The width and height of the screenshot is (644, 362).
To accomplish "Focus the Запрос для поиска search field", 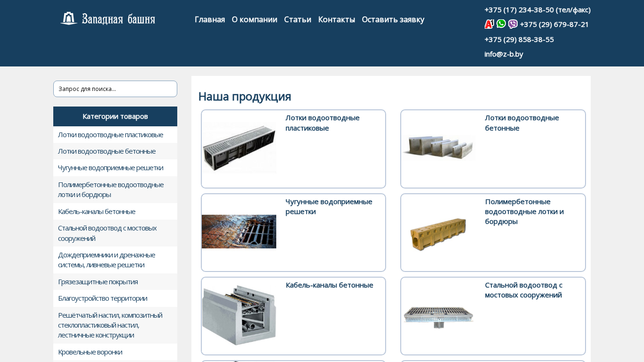I will point(115,89).
